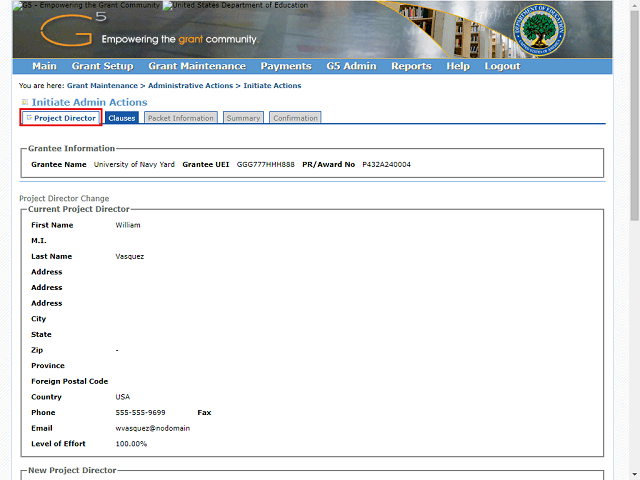Click the New Project Director section label
Screen dimensions: 640x480
tap(72, 470)
